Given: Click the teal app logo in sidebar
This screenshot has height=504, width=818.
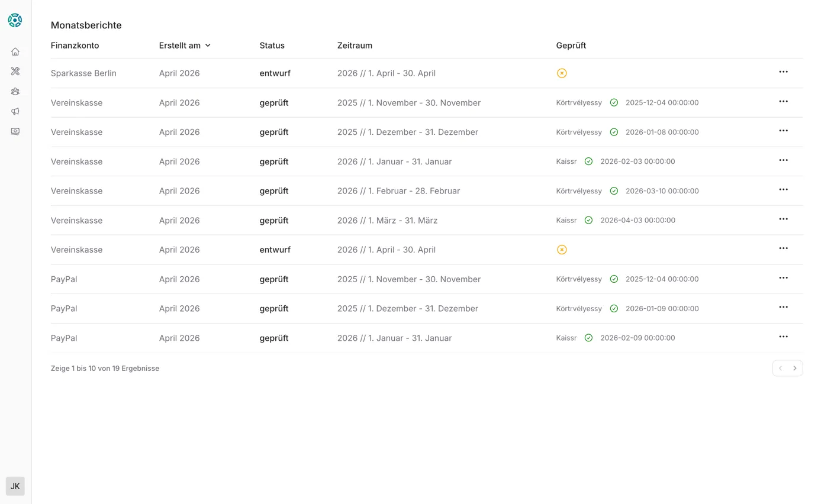Looking at the screenshot, I should click(15, 20).
